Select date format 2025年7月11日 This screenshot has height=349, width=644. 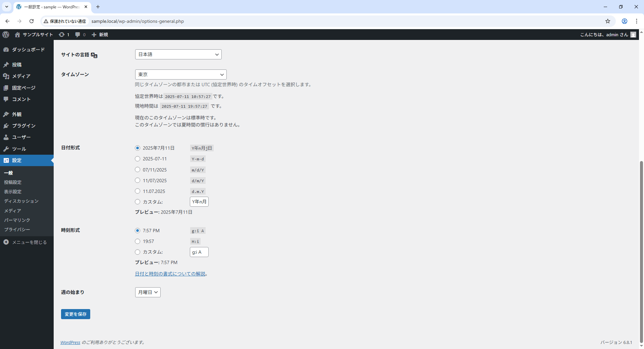138,148
